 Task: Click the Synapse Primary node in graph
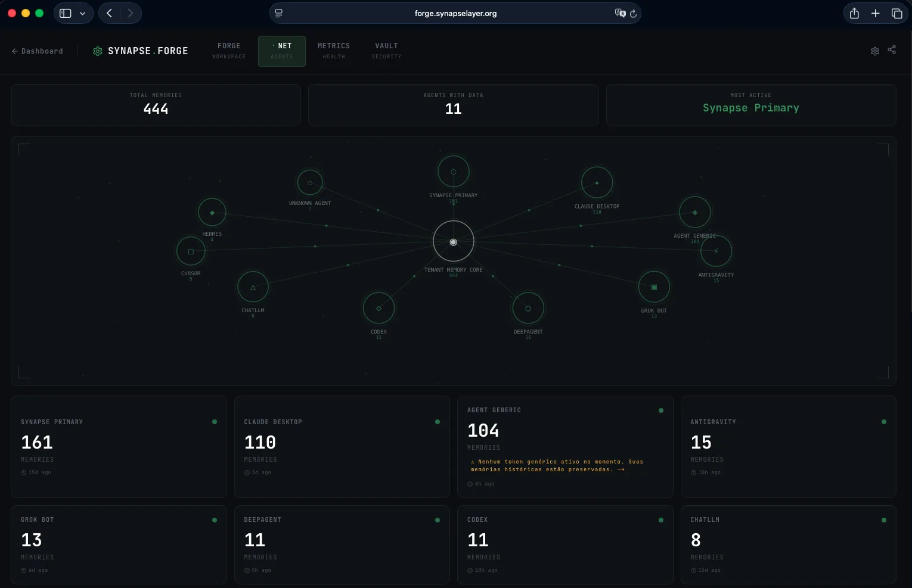point(454,172)
